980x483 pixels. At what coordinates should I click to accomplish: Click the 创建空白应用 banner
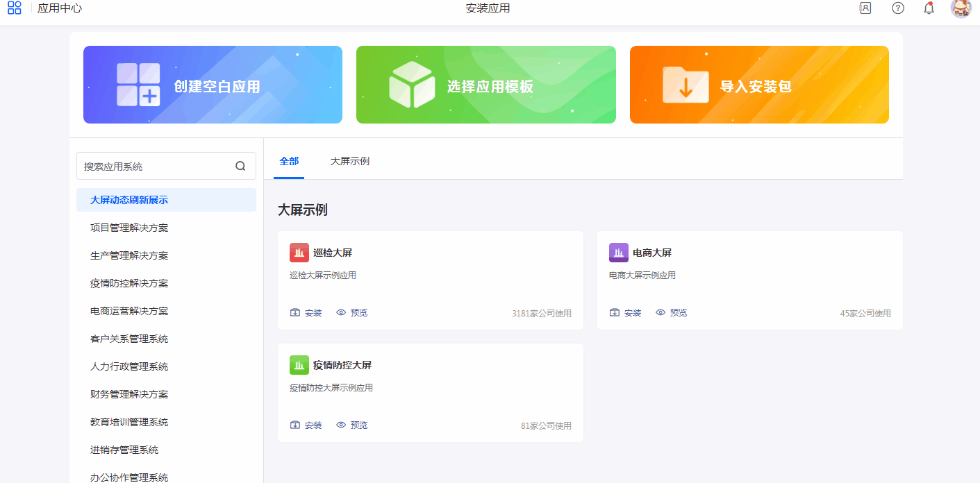click(x=213, y=85)
